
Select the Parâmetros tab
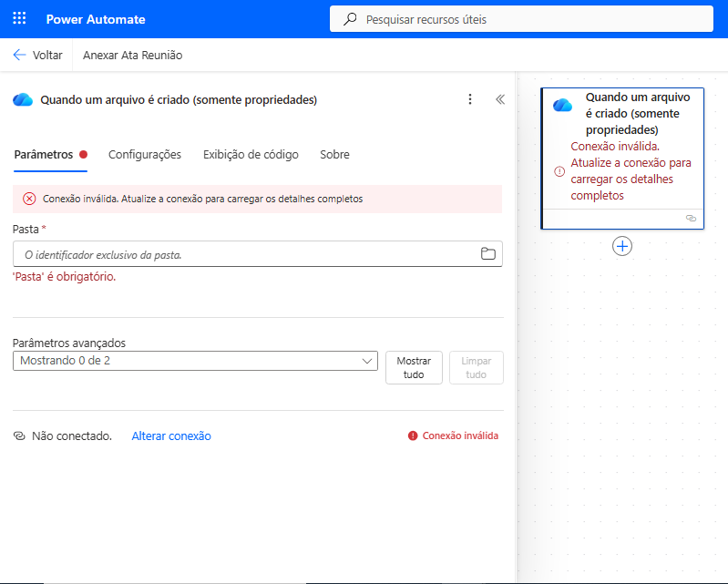click(50, 155)
